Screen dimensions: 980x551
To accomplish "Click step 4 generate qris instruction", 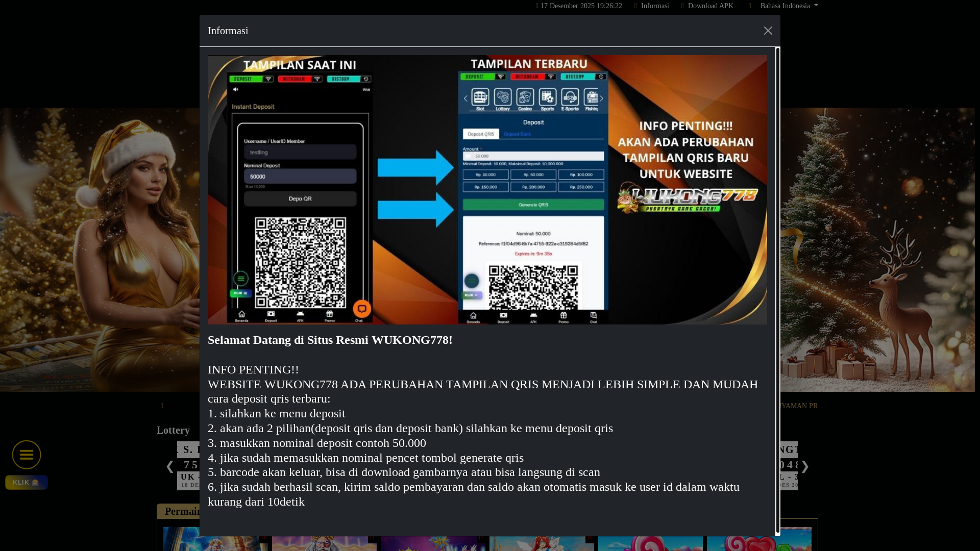I will coord(365,458).
